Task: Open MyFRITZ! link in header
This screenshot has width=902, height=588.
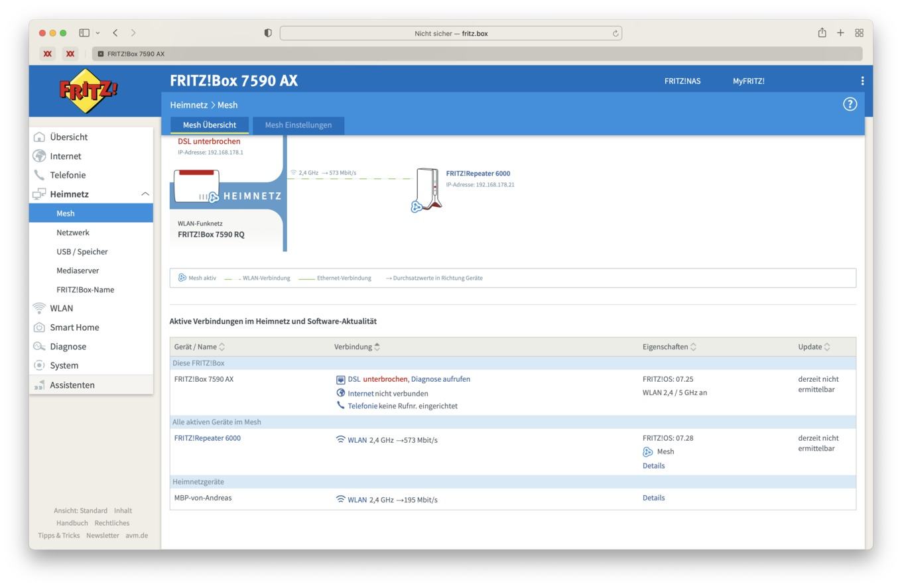Action: click(749, 81)
